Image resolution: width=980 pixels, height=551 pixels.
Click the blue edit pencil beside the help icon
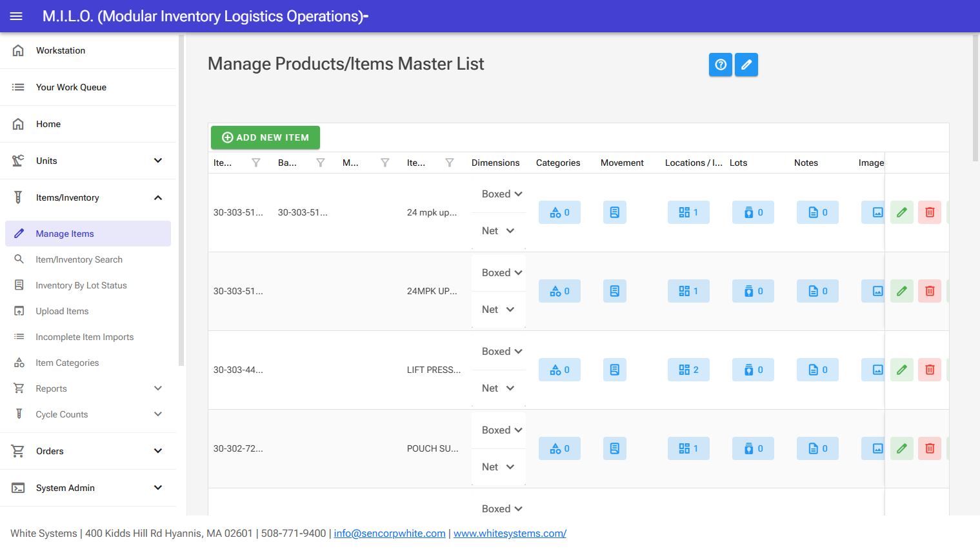pos(746,65)
